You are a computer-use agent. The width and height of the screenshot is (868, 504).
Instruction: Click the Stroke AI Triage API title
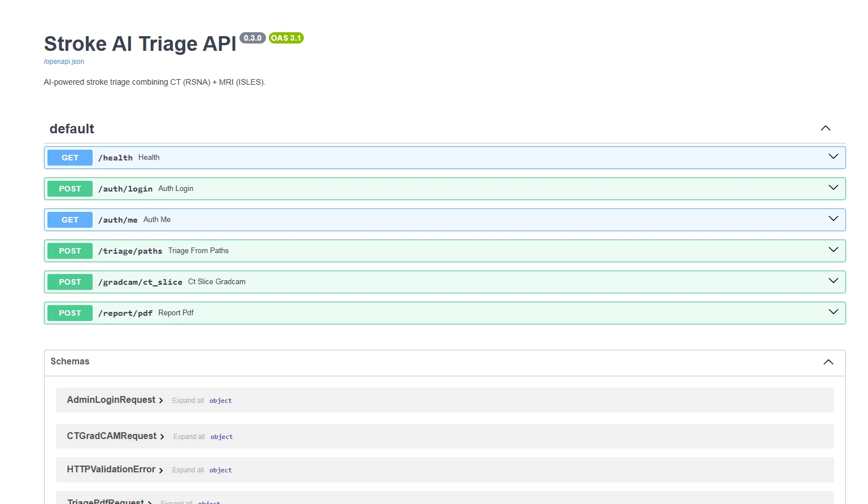(x=140, y=44)
